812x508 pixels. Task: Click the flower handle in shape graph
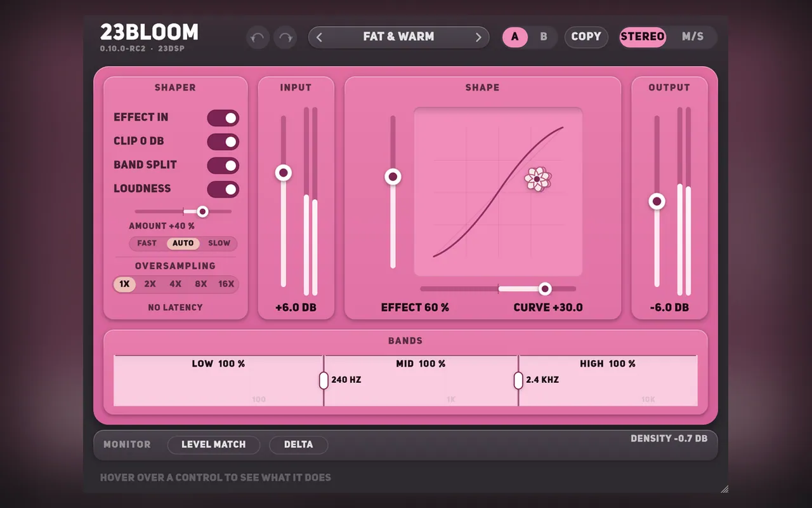pyautogui.click(x=537, y=180)
